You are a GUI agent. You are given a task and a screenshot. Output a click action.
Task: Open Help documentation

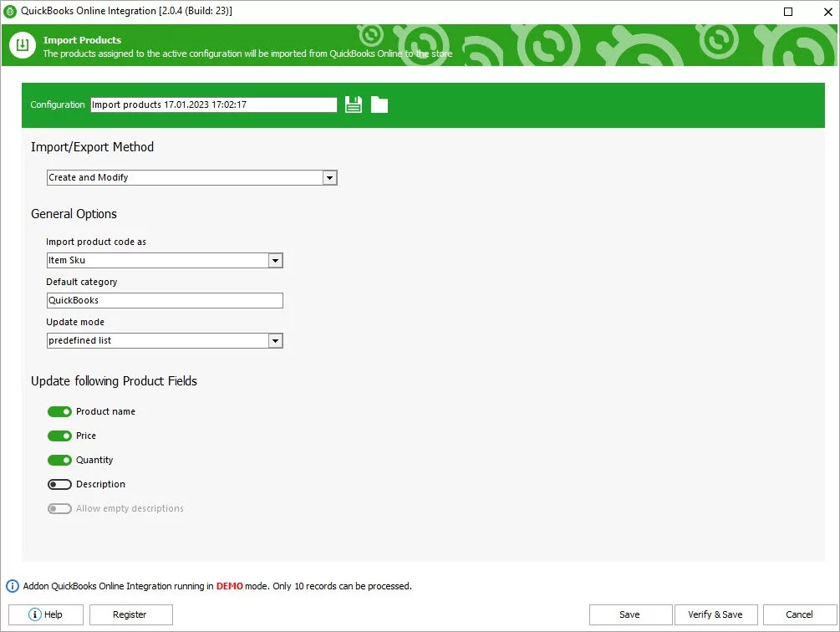(45, 614)
